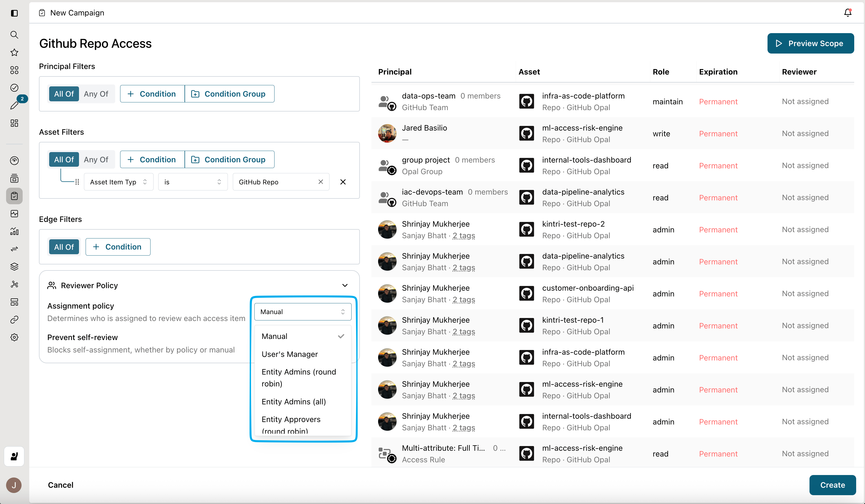Screen dimensions: 865x504
Task: Choose User's Manager policy option
Action: pyautogui.click(x=302, y=354)
